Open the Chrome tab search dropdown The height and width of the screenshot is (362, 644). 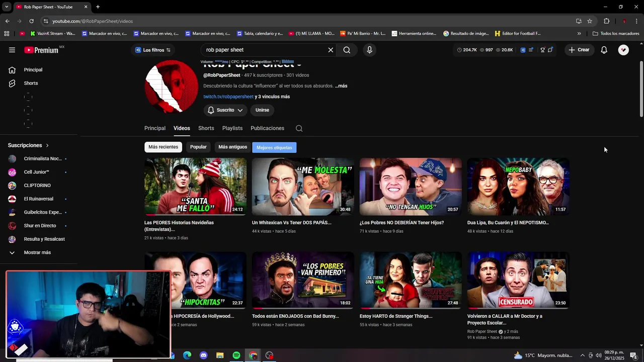pyautogui.click(x=7, y=7)
